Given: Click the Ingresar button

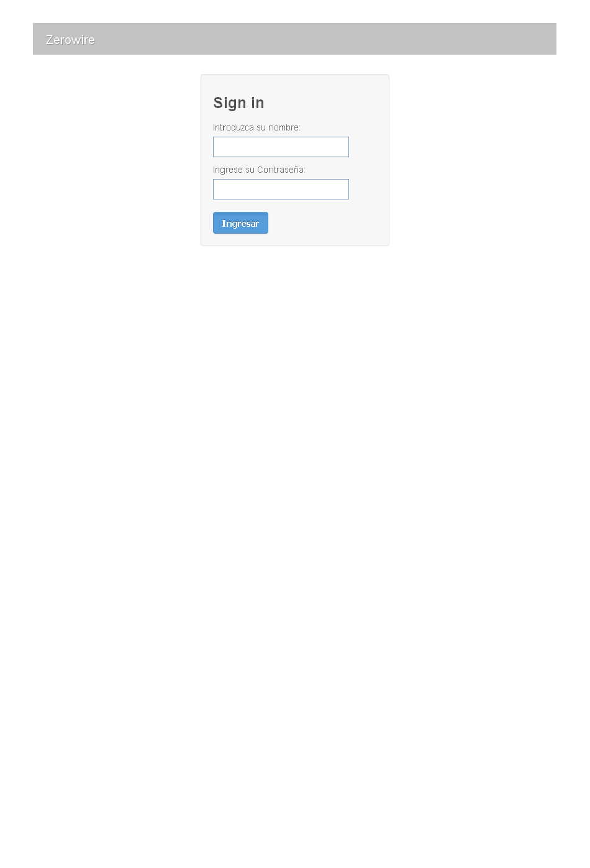Looking at the screenshot, I should point(240,223).
